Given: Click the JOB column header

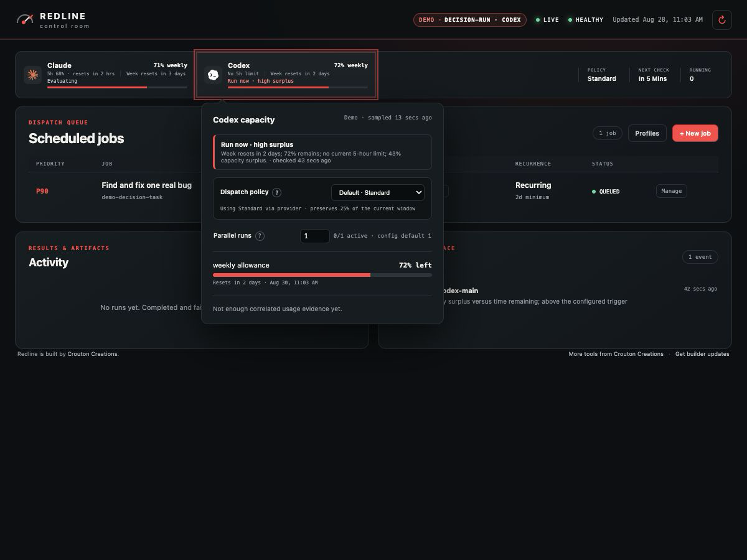Looking at the screenshot, I should 107,164.
